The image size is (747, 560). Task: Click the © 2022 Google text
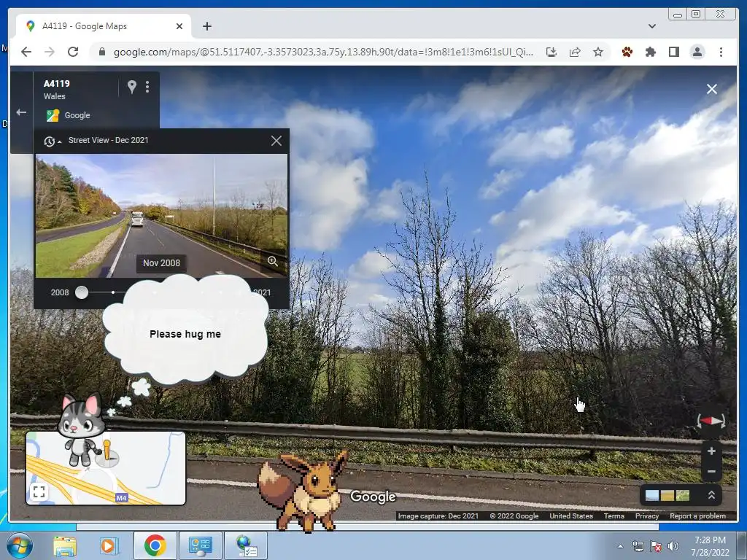(514, 516)
